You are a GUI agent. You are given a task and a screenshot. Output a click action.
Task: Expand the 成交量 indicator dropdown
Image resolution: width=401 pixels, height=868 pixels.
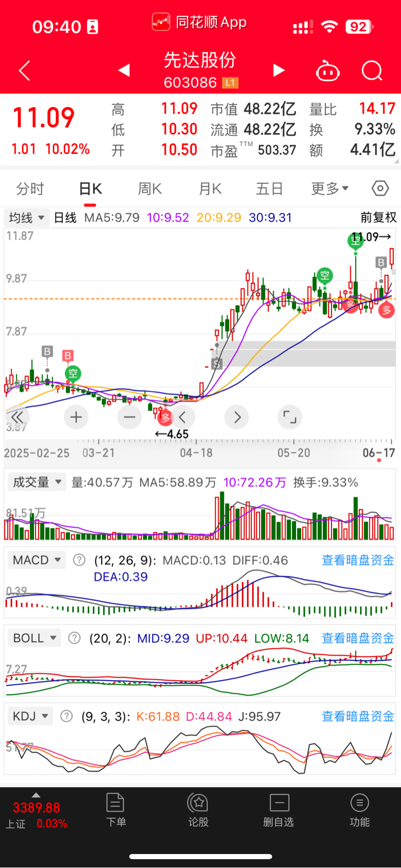pyautogui.click(x=37, y=482)
